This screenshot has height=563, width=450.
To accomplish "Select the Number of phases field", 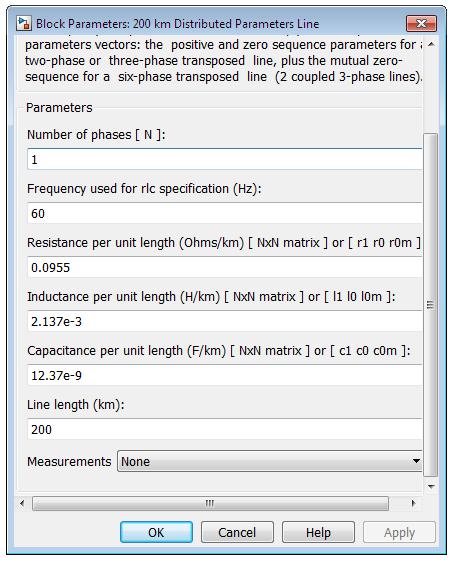I will point(225,159).
